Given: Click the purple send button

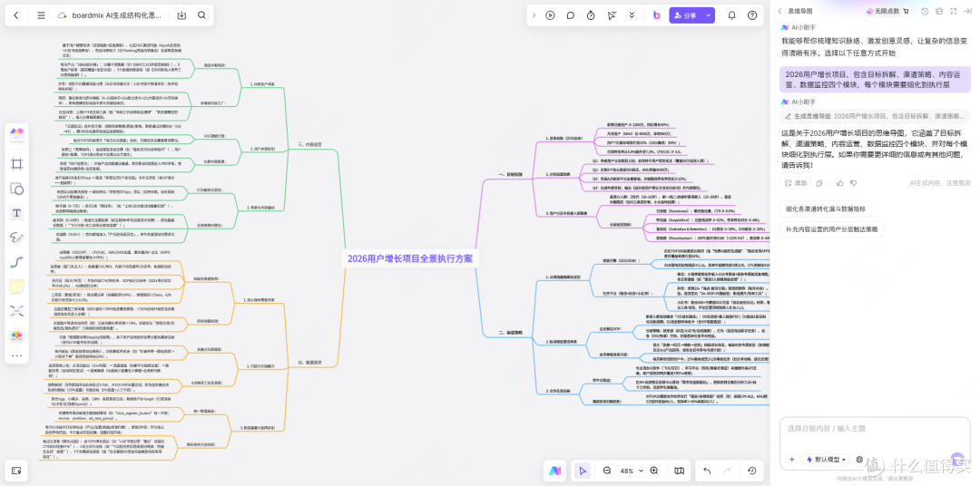Looking at the screenshot, I should (x=957, y=459).
